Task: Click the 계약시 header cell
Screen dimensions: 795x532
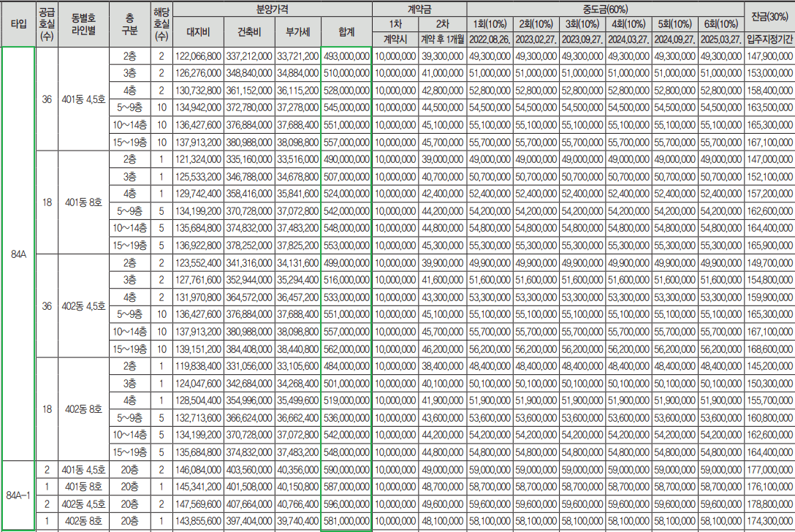Action: (x=395, y=39)
